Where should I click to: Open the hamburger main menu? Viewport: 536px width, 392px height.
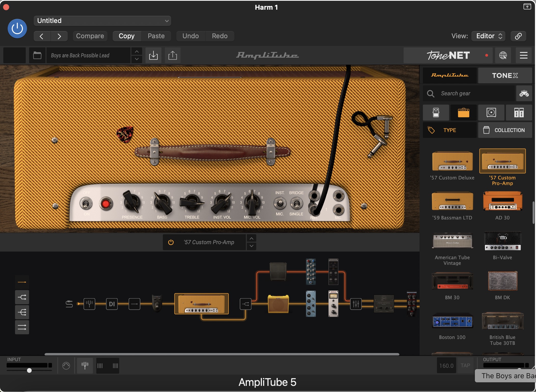(x=524, y=55)
